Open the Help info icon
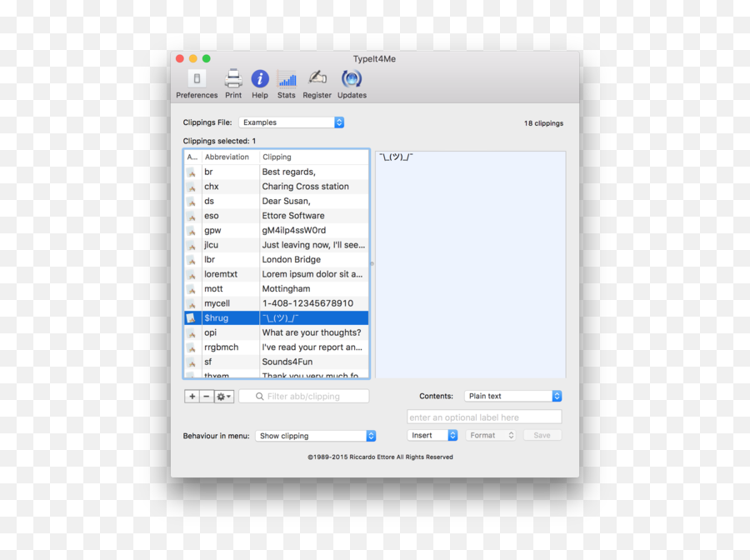 point(260,79)
